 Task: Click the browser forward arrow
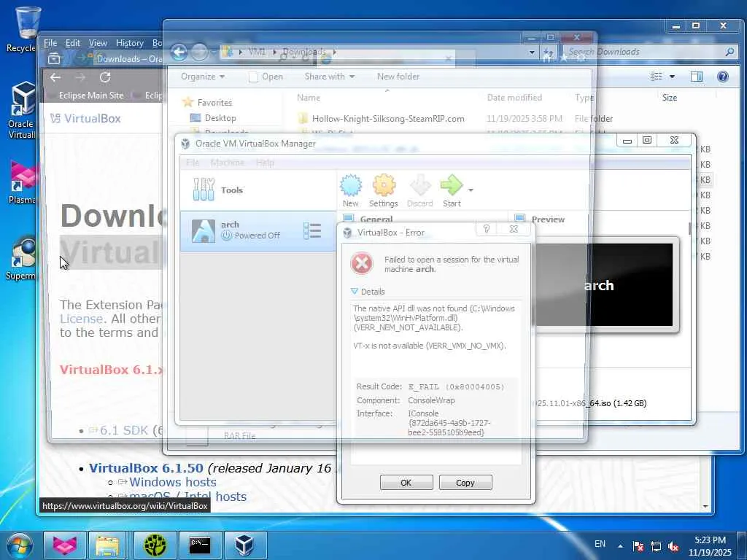80,77
